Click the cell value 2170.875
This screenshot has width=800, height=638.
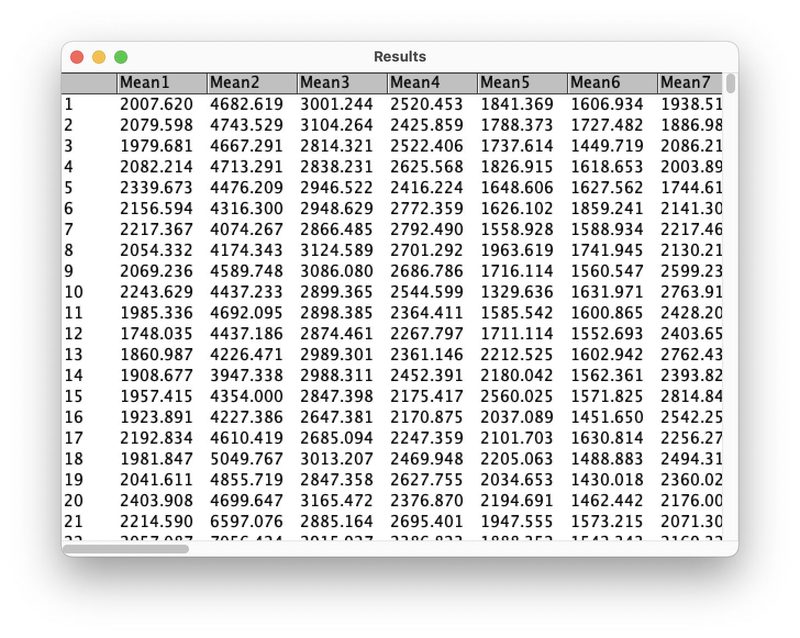click(427, 418)
